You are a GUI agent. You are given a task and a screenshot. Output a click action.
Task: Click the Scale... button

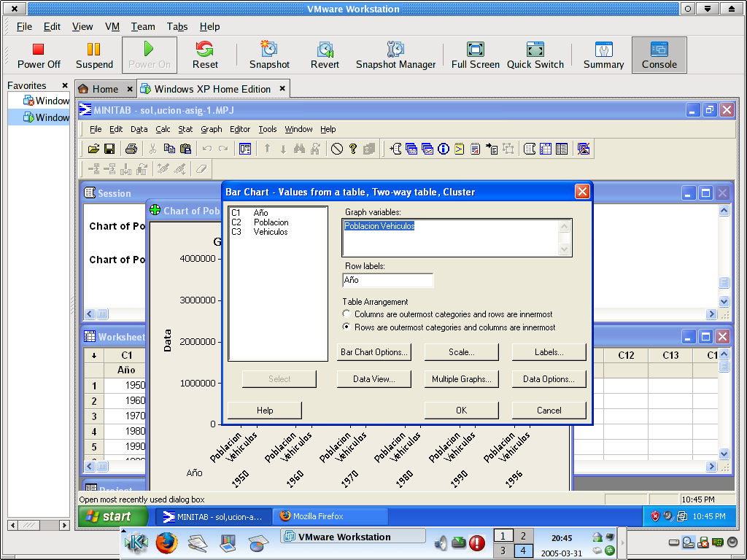(462, 352)
